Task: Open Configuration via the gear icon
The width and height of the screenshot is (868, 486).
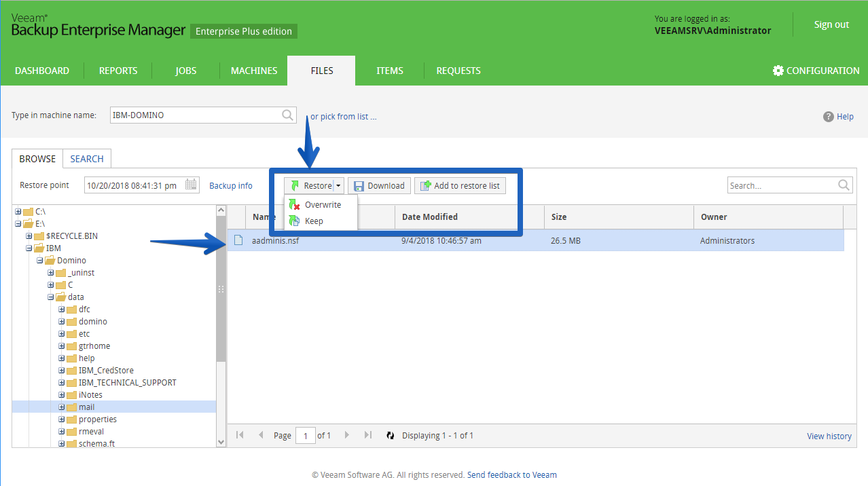Action: tap(778, 71)
